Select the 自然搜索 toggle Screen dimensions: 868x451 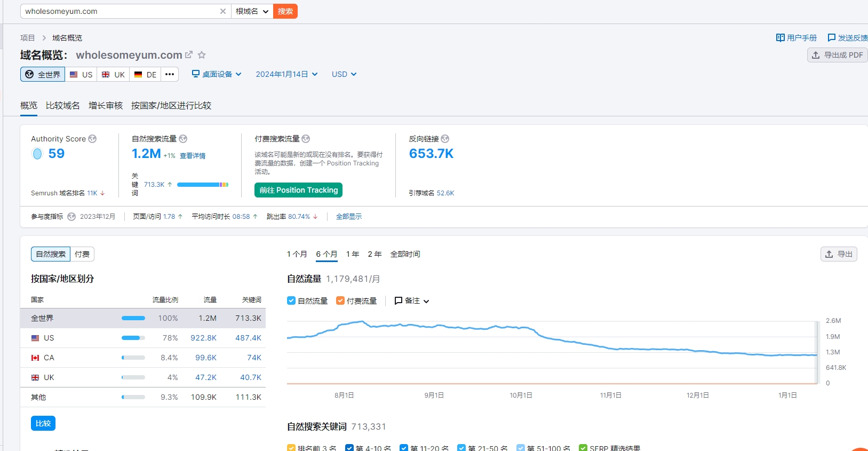click(x=51, y=254)
